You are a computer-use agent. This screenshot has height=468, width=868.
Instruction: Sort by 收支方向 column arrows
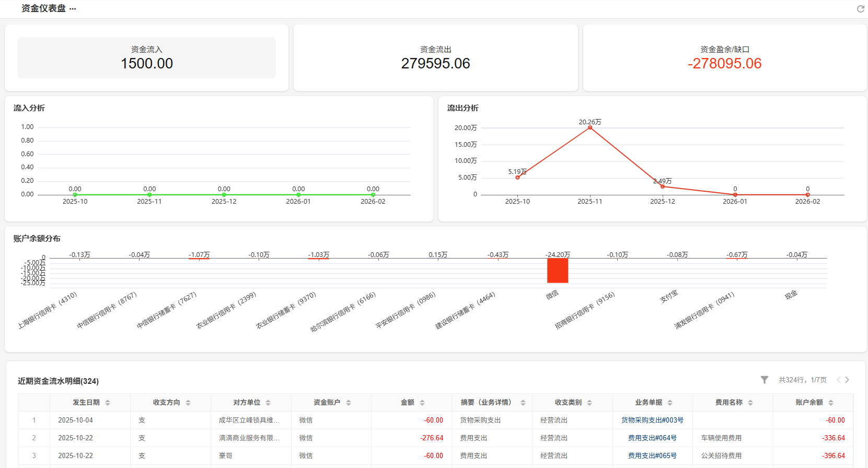(188, 403)
